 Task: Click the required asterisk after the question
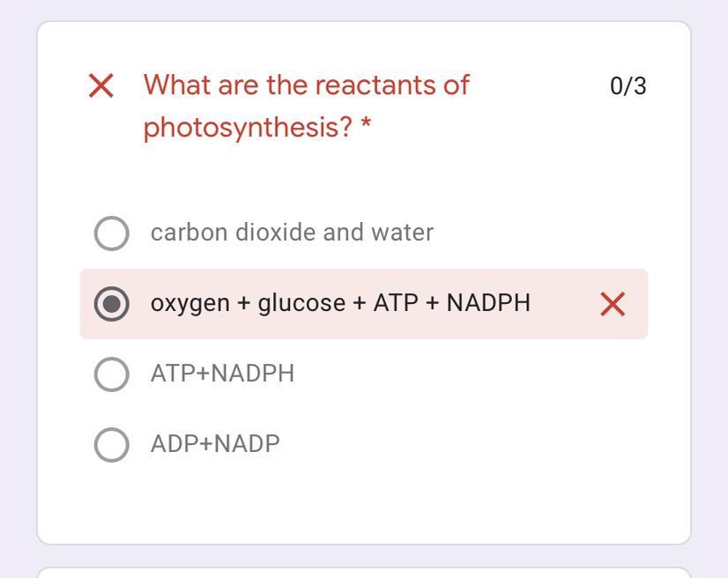pos(366,128)
